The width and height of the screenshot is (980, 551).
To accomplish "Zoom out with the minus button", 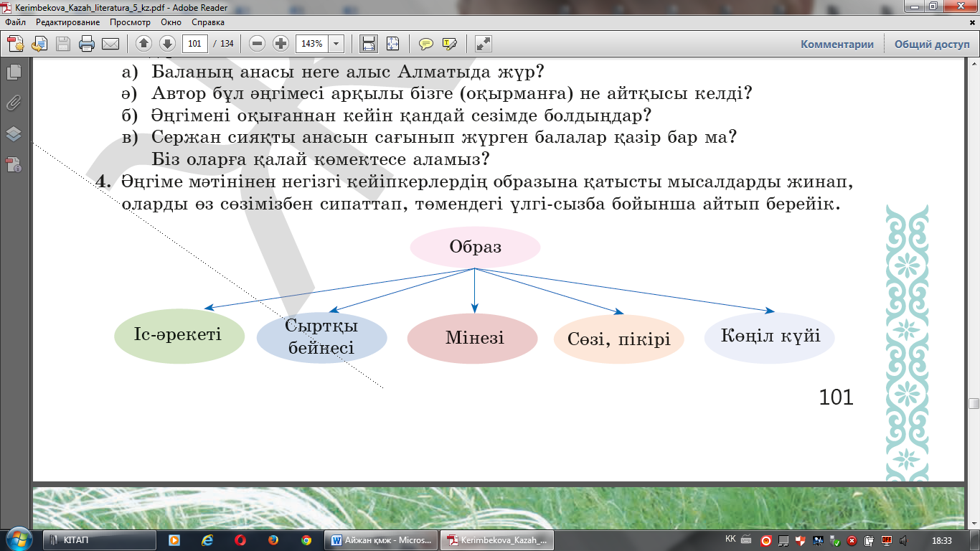I will pyautogui.click(x=258, y=44).
